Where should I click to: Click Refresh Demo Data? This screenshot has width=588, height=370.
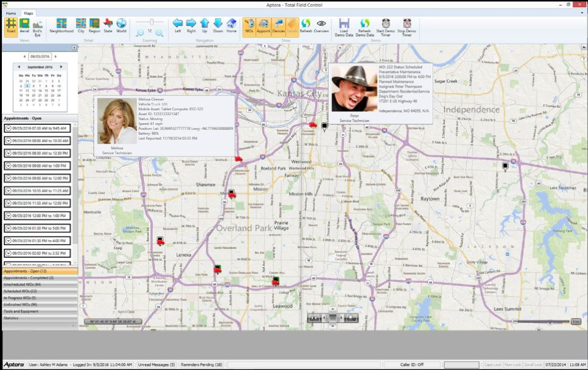(365, 28)
